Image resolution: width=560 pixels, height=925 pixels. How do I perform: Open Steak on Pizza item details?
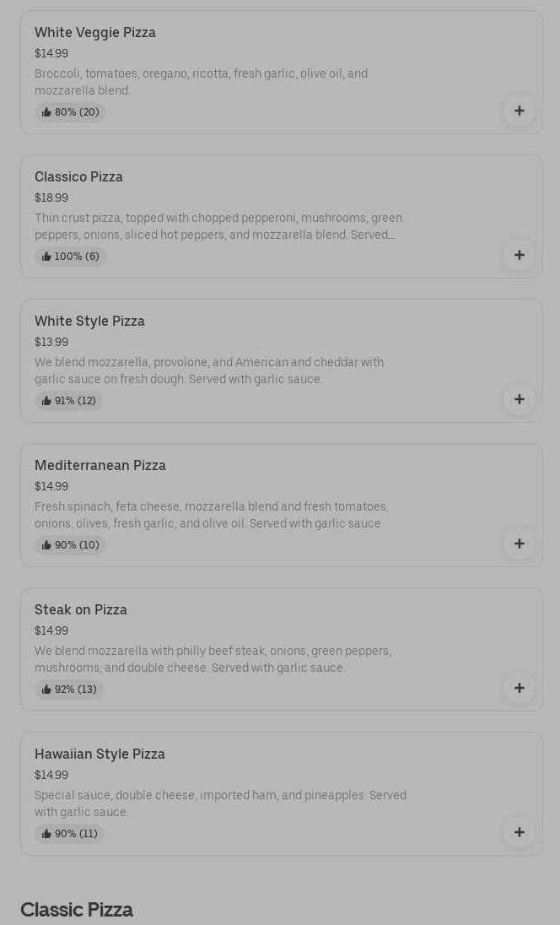coord(81,610)
